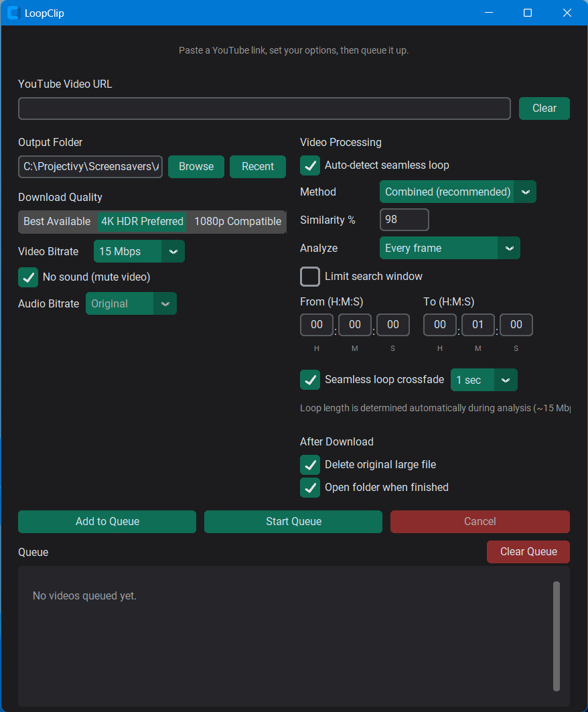Select 1080p Compatible quality option
Image resolution: width=588 pixels, height=712 pixels.
click(x=238, y=222)
